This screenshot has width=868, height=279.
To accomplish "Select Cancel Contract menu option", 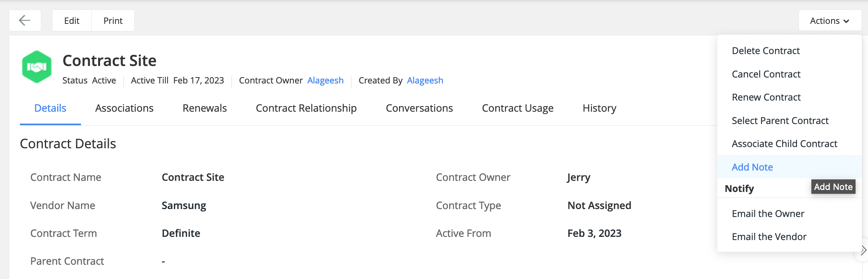I will point(766,74).
